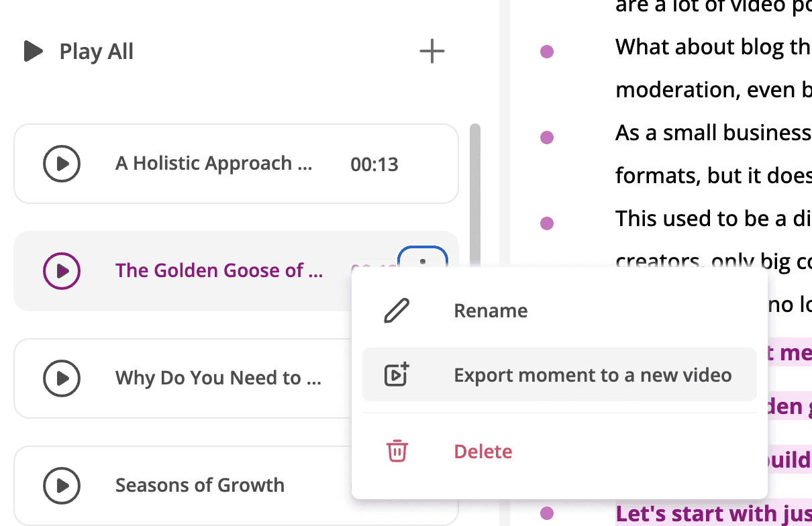Click the moments list vertical scrollbar
Screen dimensions: 812x526
click(474, 195)
